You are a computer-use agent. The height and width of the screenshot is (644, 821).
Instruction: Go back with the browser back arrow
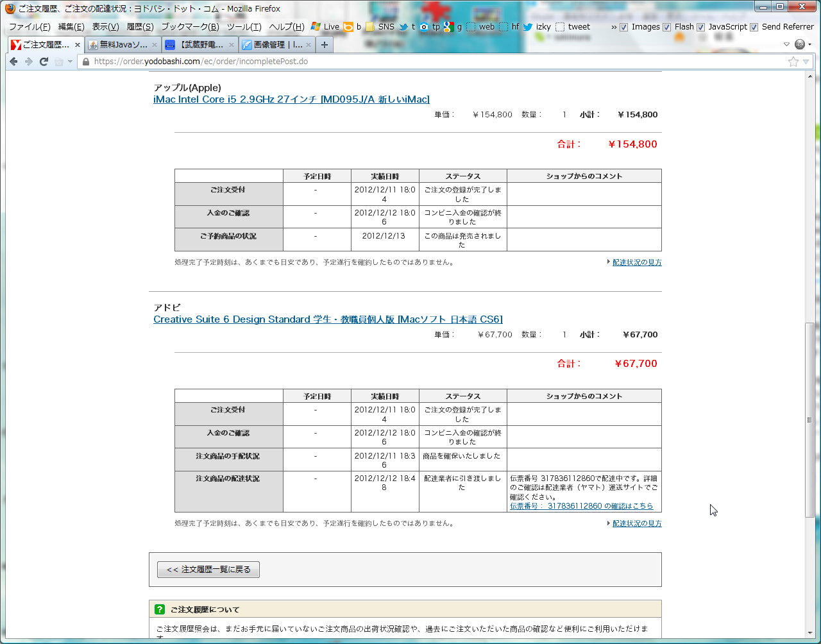[x=13, y=62]
